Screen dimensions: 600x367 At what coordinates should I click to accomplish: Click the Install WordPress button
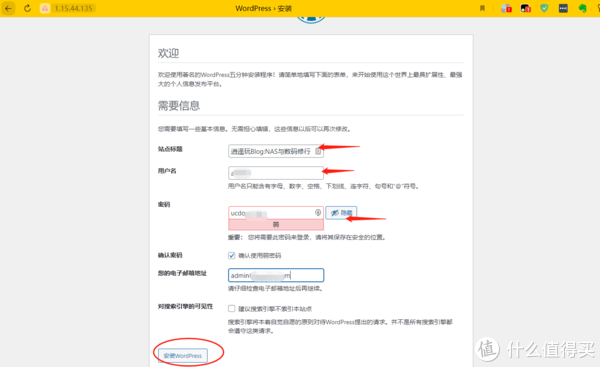tap(183, 356)
